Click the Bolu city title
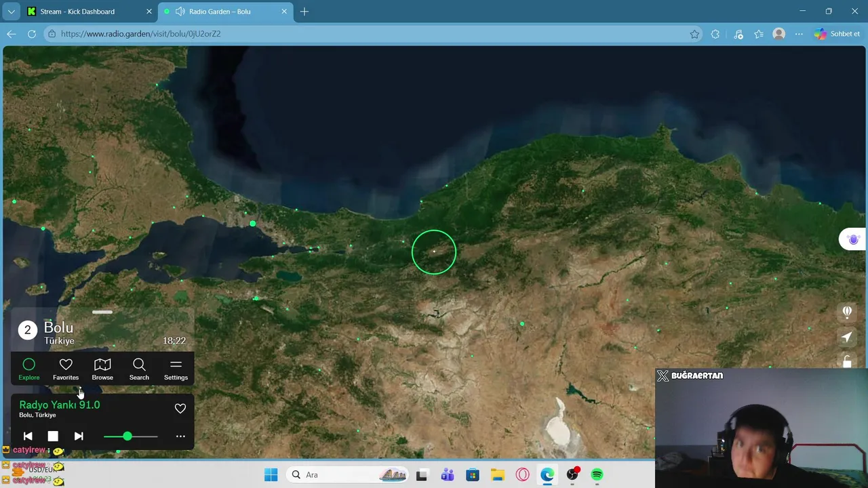This screenshot has height=488, width=868. [x=58, y=327]
